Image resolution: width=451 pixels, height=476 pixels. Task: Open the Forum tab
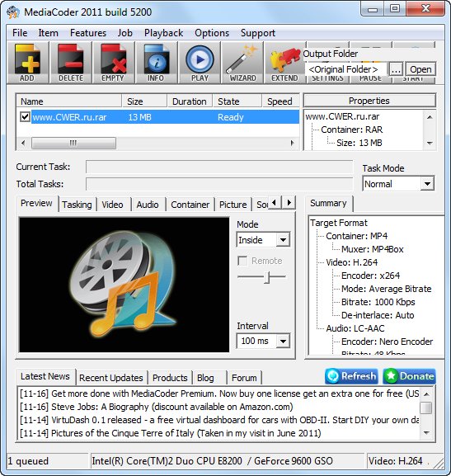244,378
